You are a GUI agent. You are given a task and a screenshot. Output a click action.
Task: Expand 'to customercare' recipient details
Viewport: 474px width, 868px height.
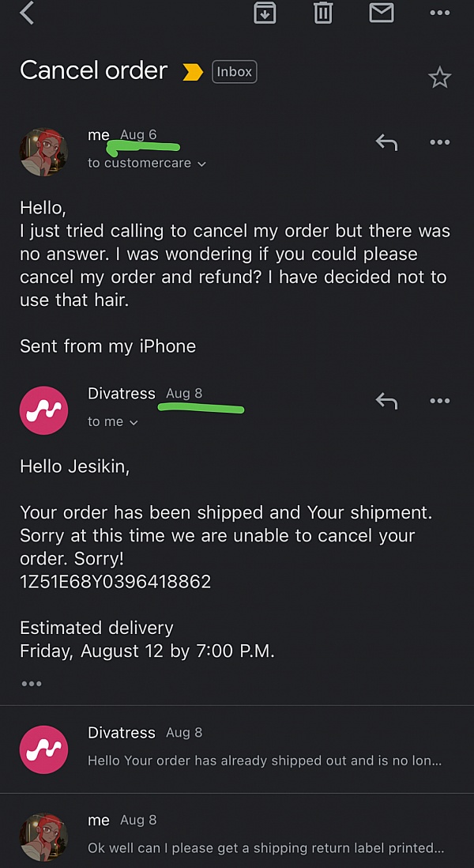click(147, 164)
